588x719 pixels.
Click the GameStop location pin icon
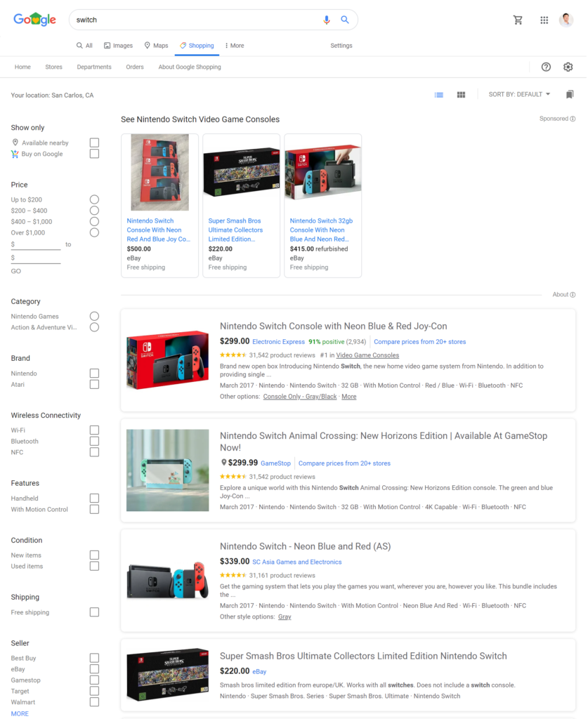point(224,463)
